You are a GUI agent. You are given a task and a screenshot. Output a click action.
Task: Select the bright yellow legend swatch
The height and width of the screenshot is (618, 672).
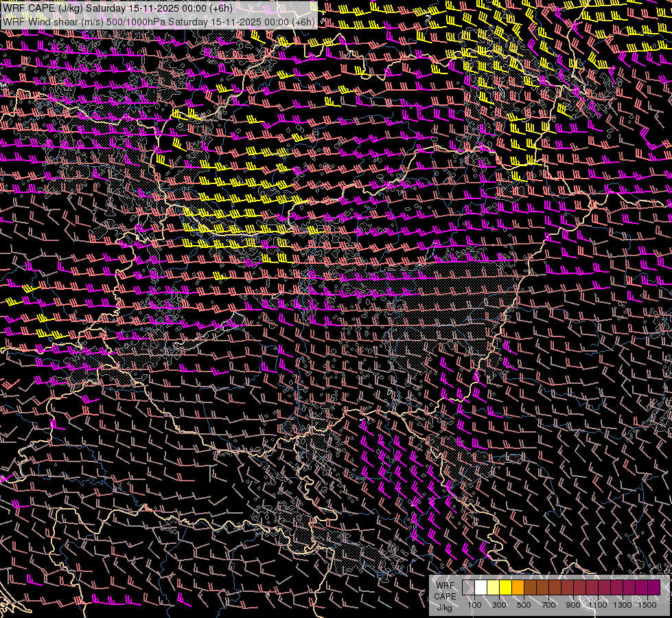[x=505, y=588]
